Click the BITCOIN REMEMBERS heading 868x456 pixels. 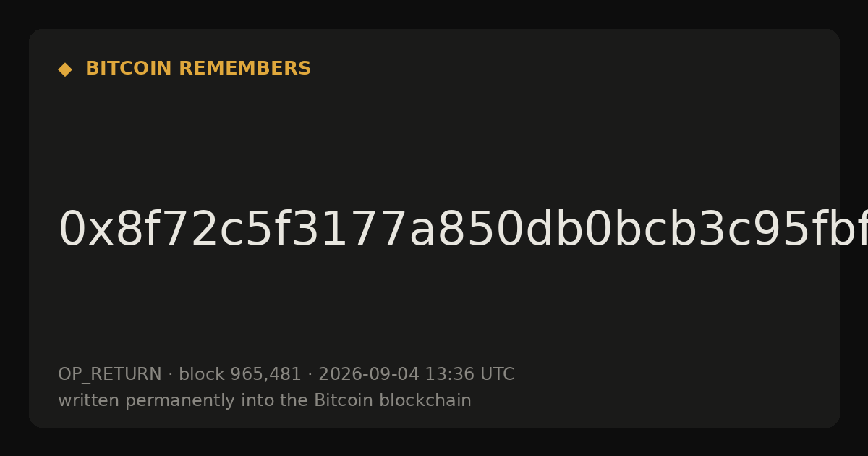(x=198, y=69)
